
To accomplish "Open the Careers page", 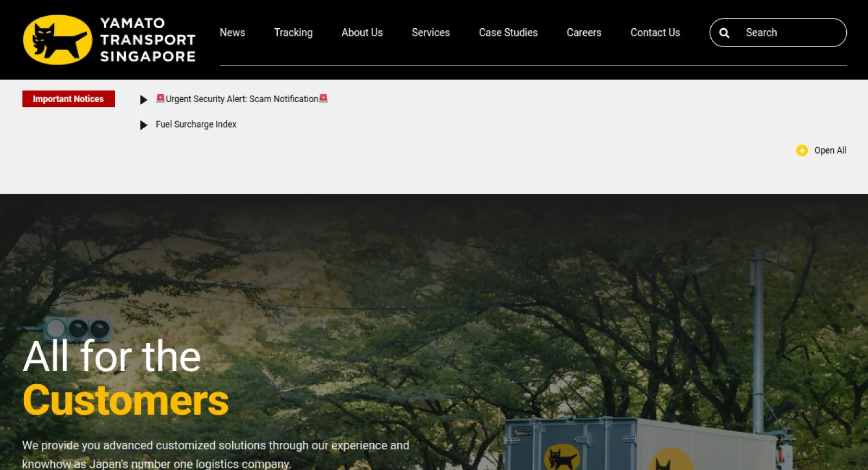I will (584, 33).
